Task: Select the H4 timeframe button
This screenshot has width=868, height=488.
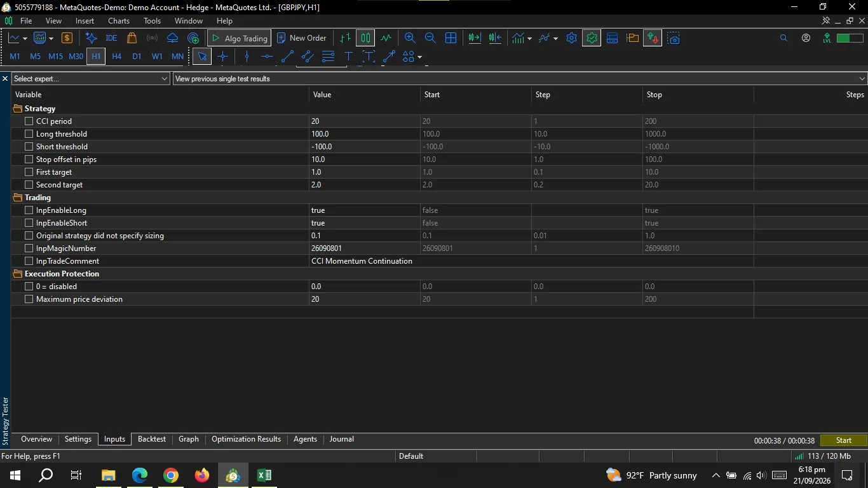Action: coord(116,57)
